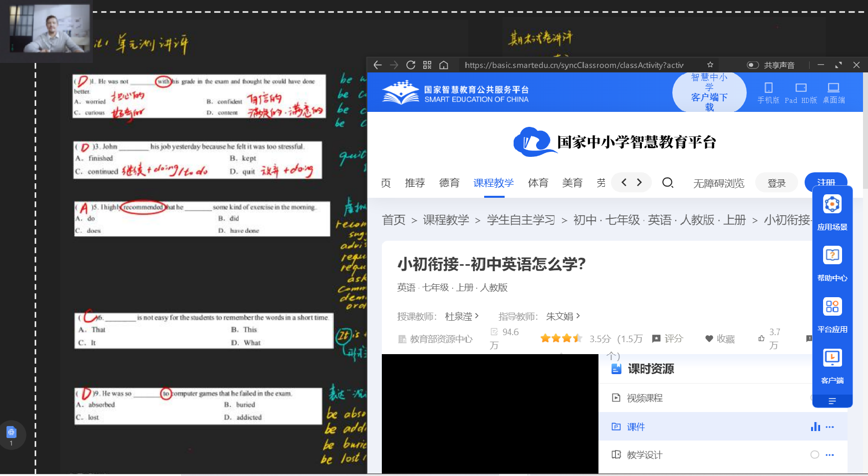Open 帮助中心 in floating sidebar

click(x=832, y=264)
